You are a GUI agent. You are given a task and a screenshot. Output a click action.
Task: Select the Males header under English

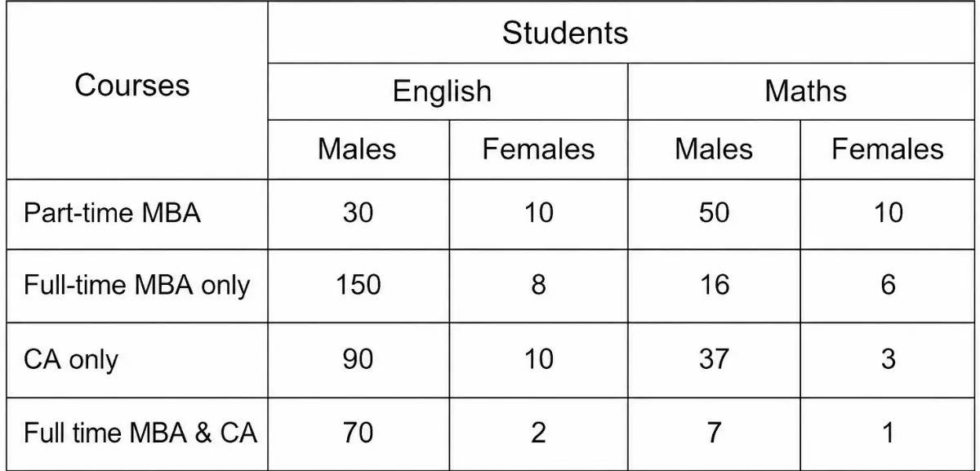click(358, 149)
